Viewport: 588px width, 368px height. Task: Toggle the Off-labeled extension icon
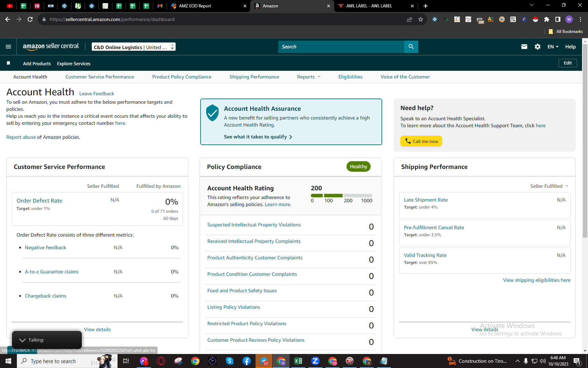(480, 20)
